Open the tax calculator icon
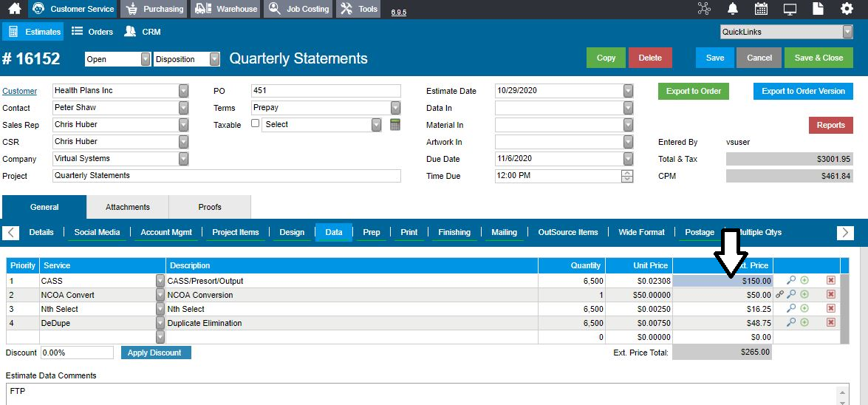 coord(394,125)
